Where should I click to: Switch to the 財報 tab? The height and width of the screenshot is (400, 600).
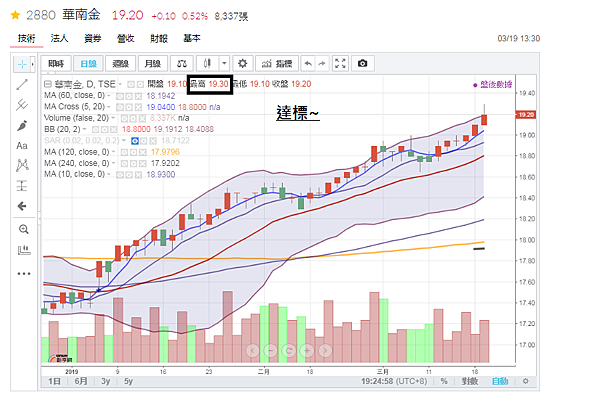[x=159, y=38]
